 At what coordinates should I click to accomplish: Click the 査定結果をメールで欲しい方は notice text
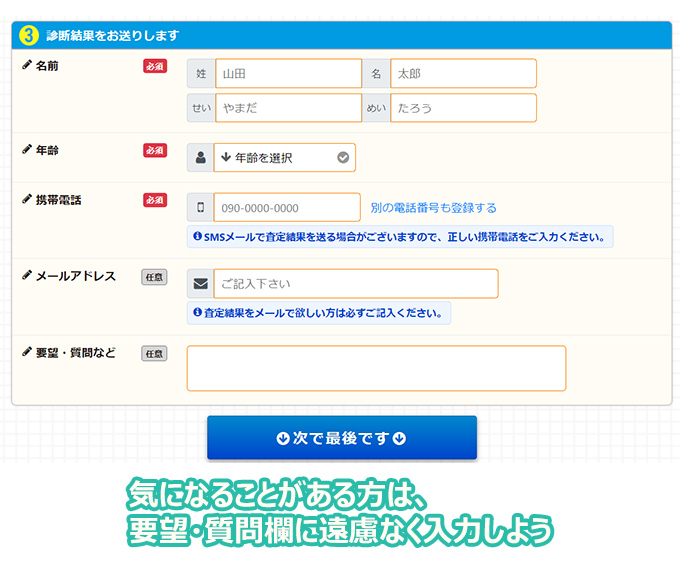pyautogui.click(x=323, y=313)
